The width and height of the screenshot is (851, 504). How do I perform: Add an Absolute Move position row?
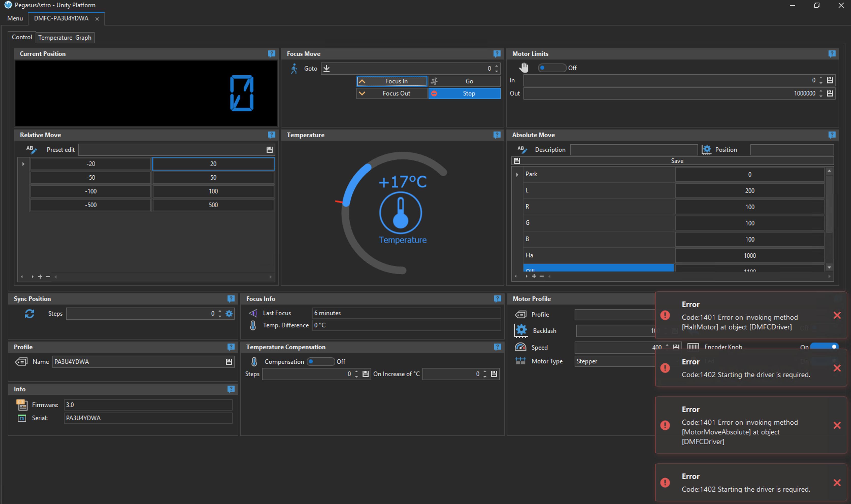tap(534, 276)
